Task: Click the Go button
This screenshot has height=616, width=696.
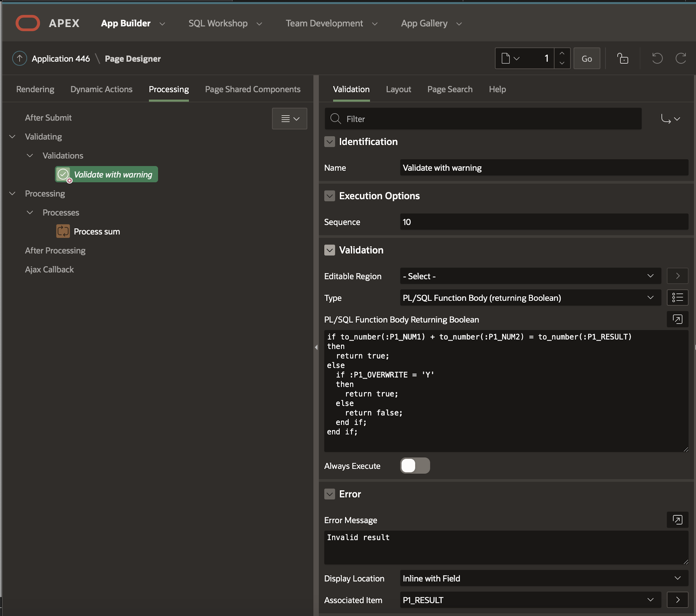Action: [x=587, y=58]
